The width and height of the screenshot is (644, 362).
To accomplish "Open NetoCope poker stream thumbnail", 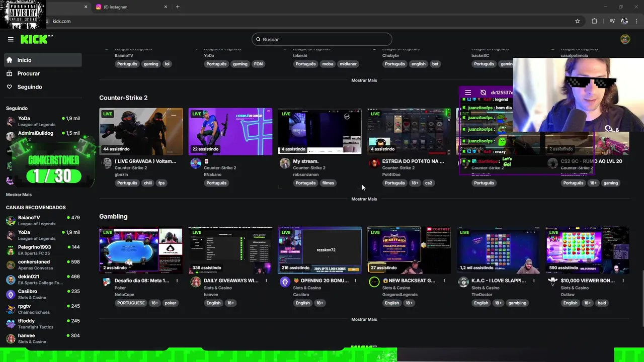I will (141, 250).
